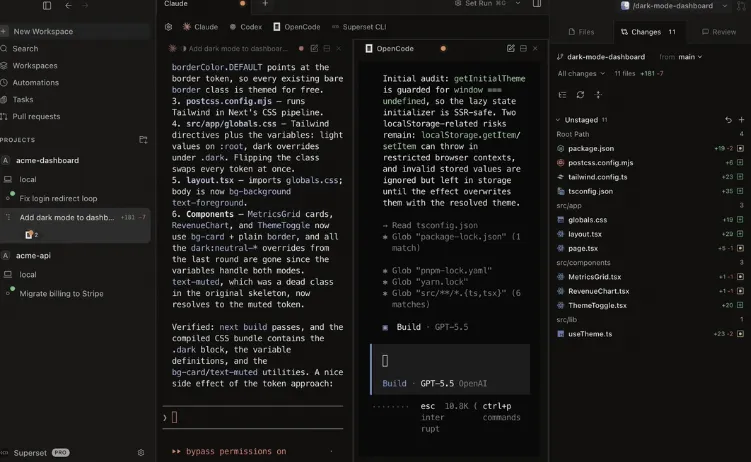
Task: Open All changes filter dropdown
Action: 581,74
